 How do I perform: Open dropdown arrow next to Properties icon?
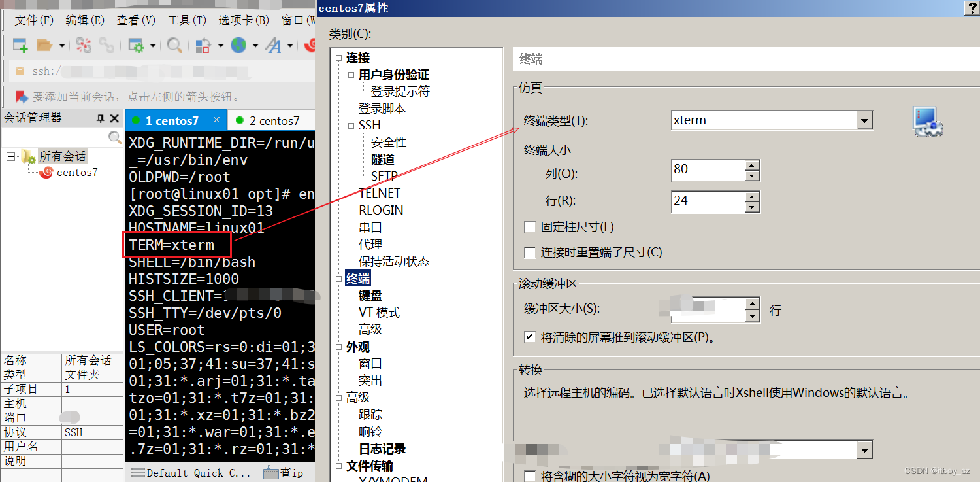(x=153, y=46)
